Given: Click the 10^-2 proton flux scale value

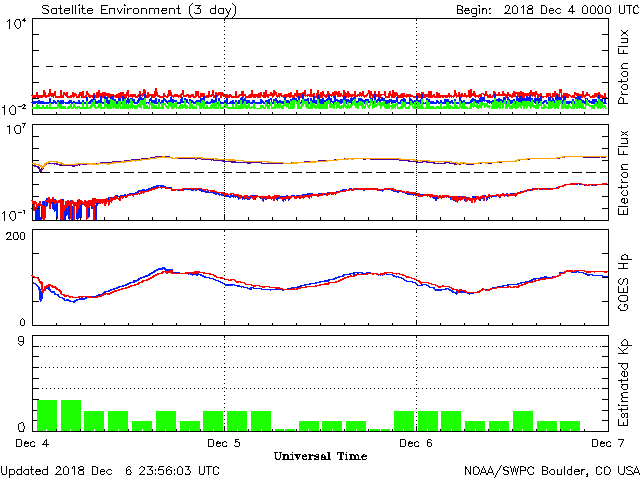Looking at the screenshot, I should 14,109.
